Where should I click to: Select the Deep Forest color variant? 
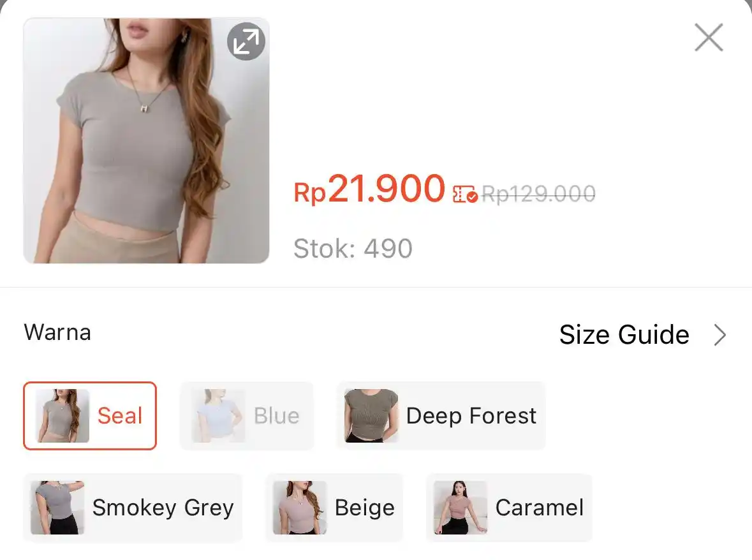click(x=440, y=415)
